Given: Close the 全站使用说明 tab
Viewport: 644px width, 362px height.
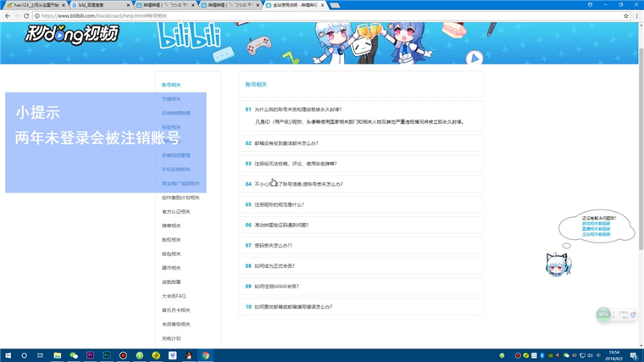Looking at the screenshot, I should click(x=322, y=5).
